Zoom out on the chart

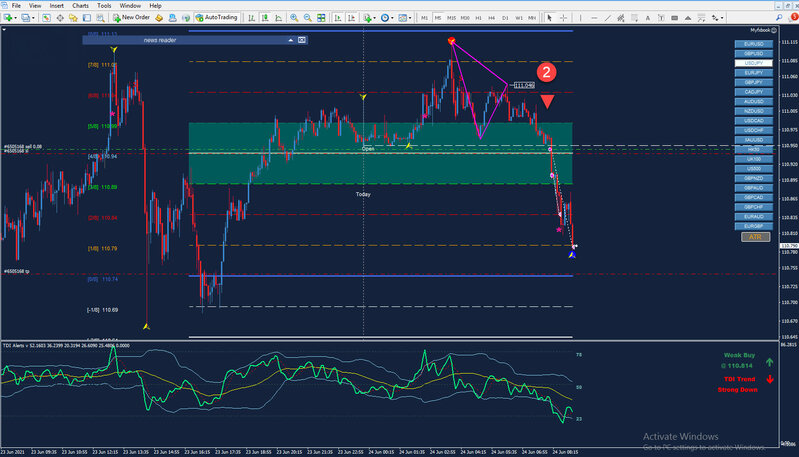(308, 18)
